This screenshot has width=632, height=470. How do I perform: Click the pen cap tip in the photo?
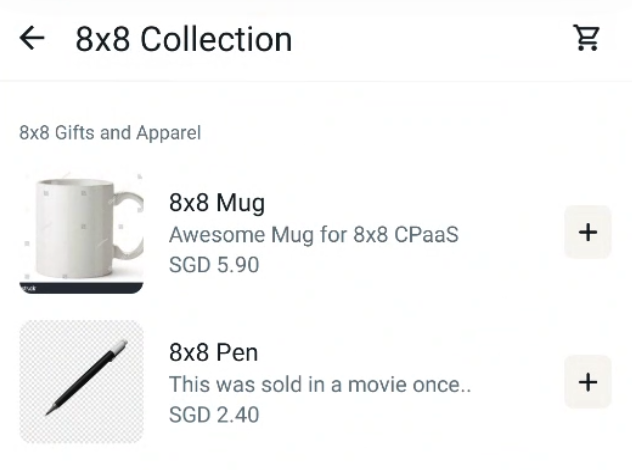(x=120, y=346)
